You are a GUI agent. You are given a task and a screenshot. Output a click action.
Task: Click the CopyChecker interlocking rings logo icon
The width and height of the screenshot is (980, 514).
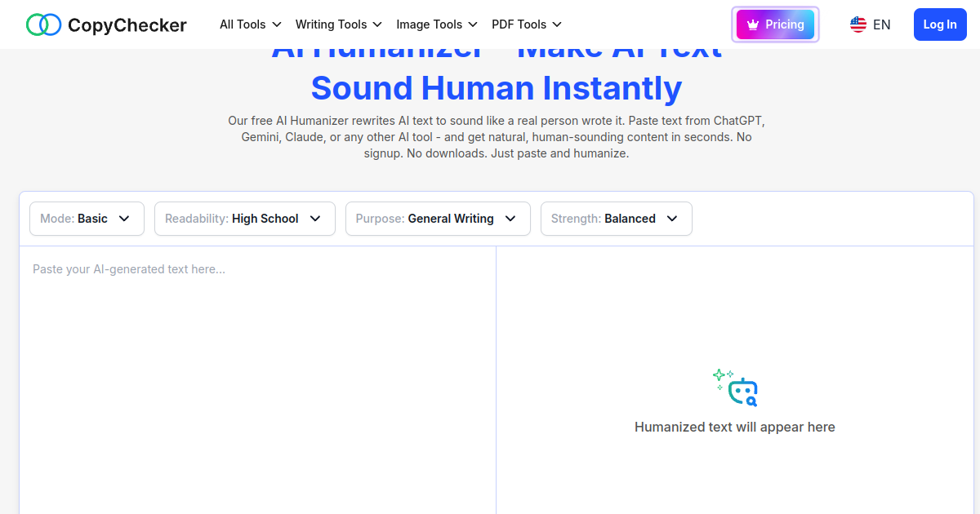tap(44, 24)
